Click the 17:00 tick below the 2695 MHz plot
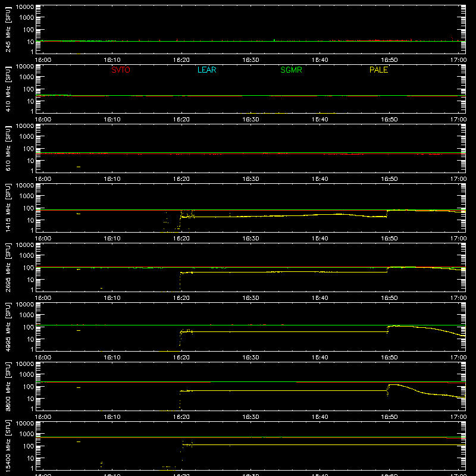 point(458,298)
